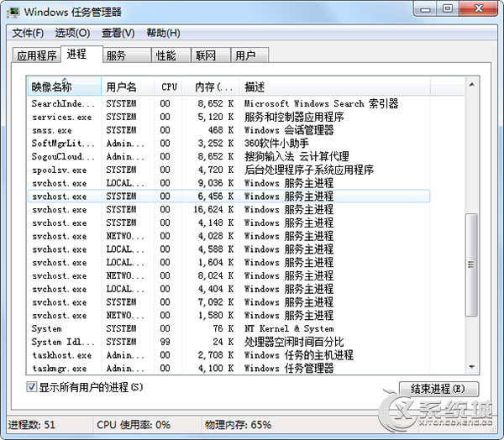
Task: Click description NT Kernel & System
Action: tap(289, 328)
